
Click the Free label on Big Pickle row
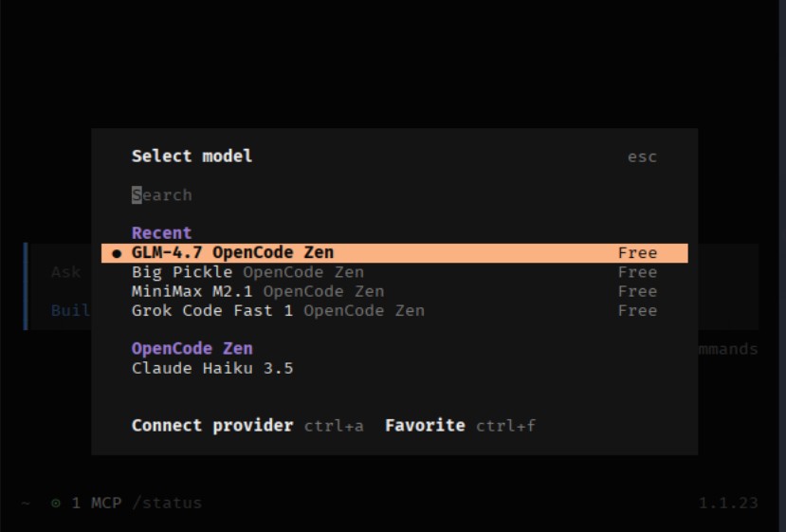pos(637,272)
